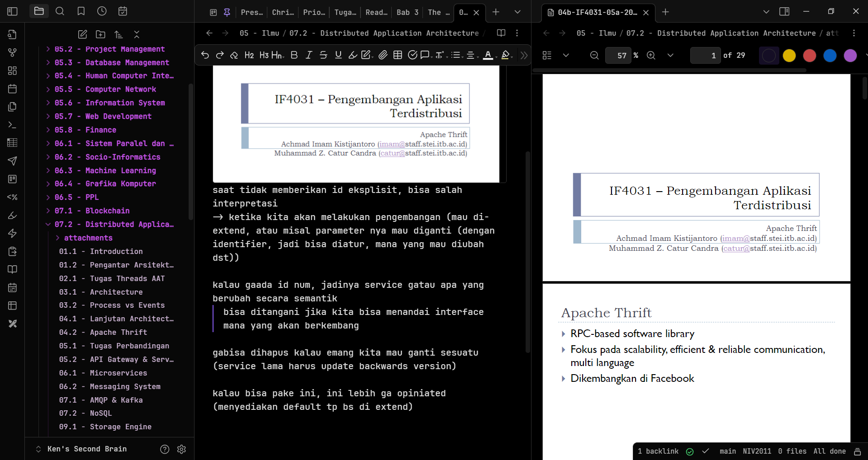Viewport: 868px width, 460px height.
Task: Select the yellow highlight color swatch
Action: [x=789, y=56]
